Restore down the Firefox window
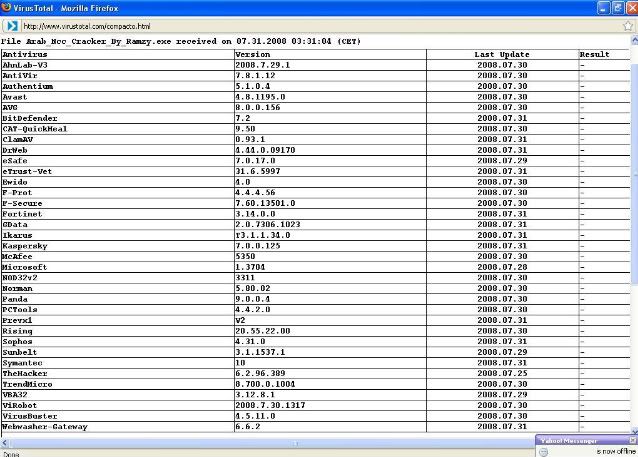The height and width of the screenshot is (457, 638). pyautogui.click(x=618, y=8)
